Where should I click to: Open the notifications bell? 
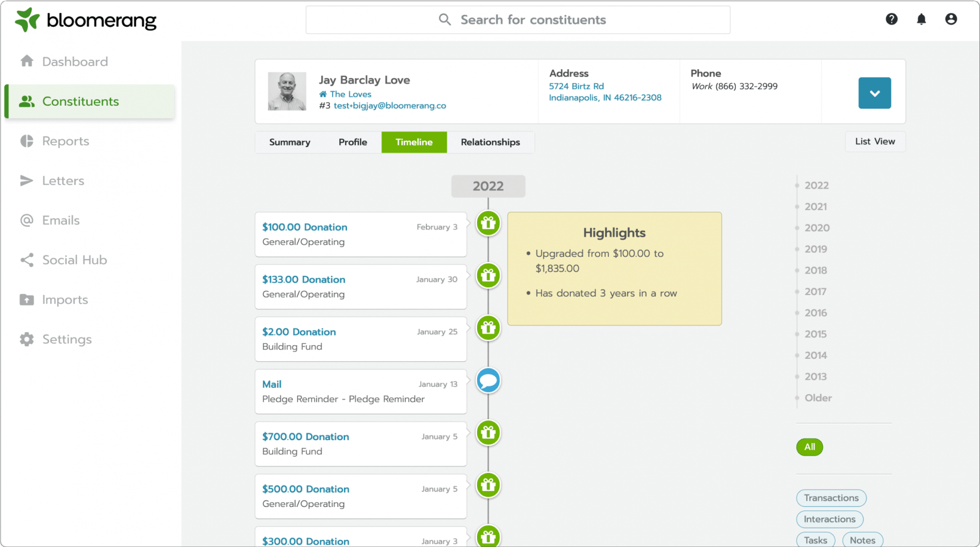[921, 19]
